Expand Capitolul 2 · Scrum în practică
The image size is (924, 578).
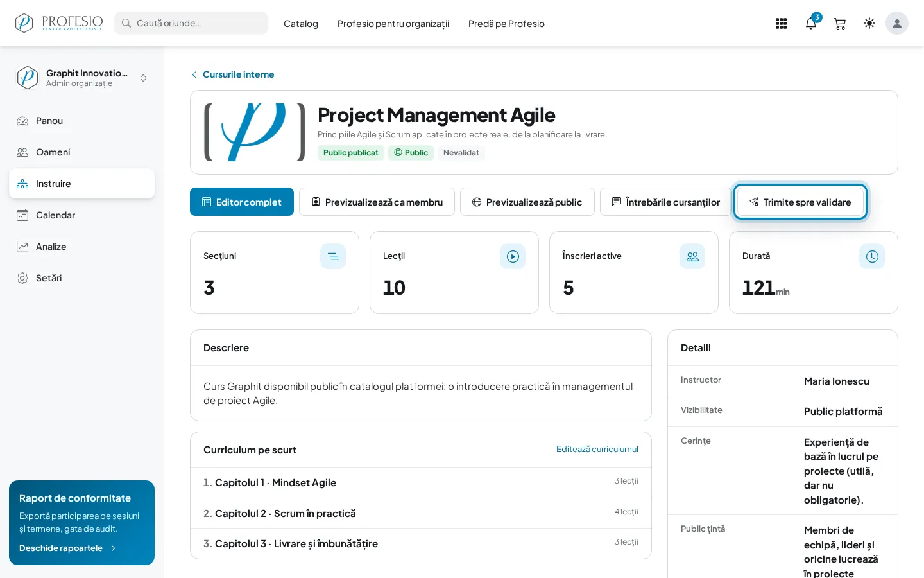click(x=421, y=513)
